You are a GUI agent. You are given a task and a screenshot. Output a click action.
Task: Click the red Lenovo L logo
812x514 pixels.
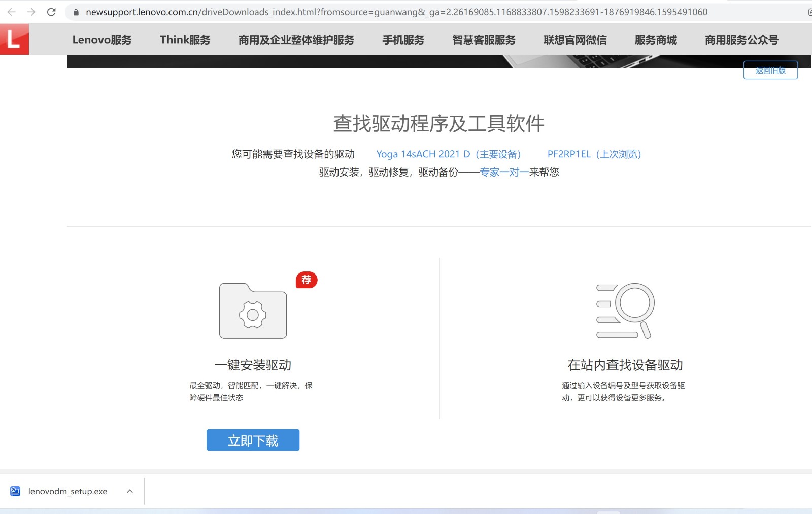14,39
